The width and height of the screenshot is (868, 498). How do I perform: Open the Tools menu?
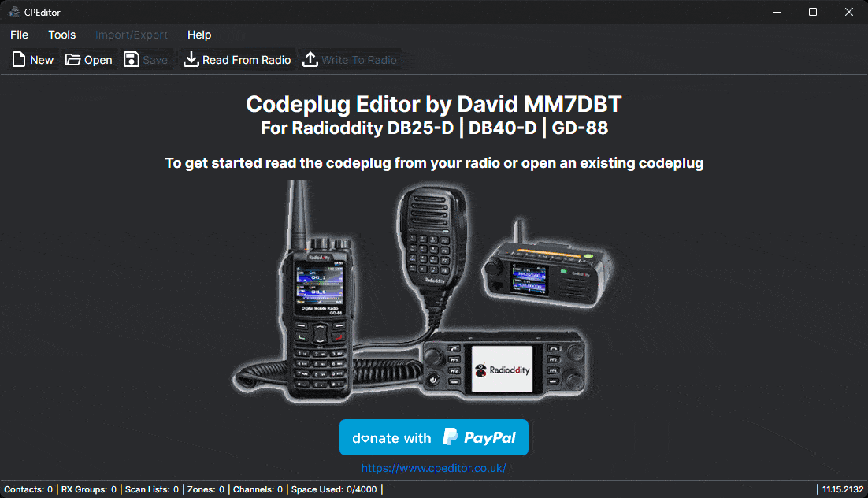[62, 35]
